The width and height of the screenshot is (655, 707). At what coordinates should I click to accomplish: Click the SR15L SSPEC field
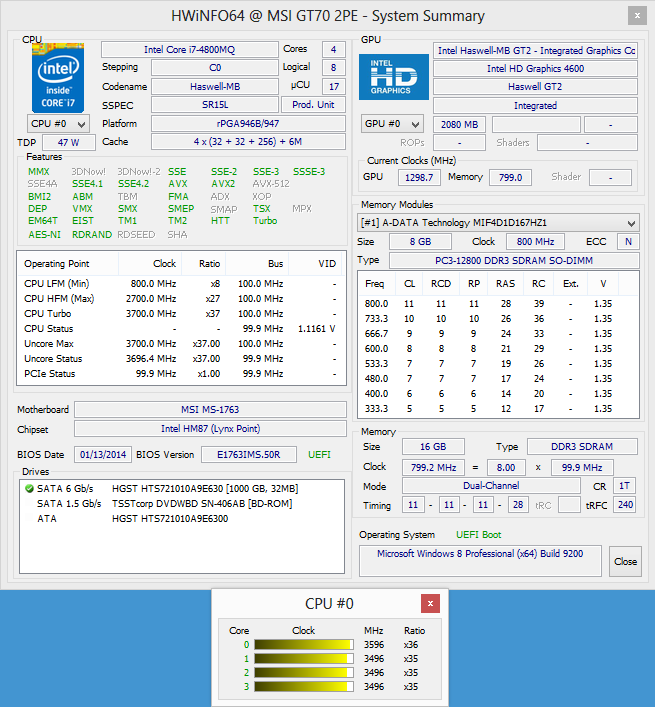pyautogui.click(x=215, y=105)
